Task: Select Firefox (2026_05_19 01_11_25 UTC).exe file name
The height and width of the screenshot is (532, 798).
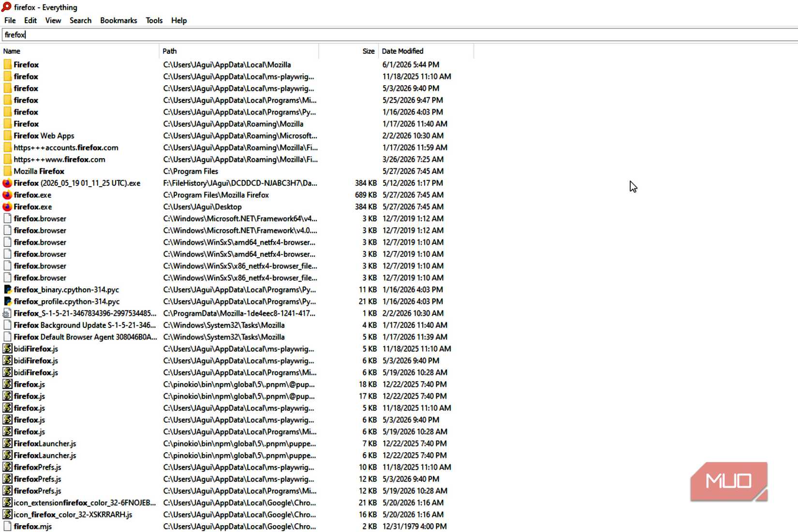Action: pyautogui.click(x=77, y=183)
